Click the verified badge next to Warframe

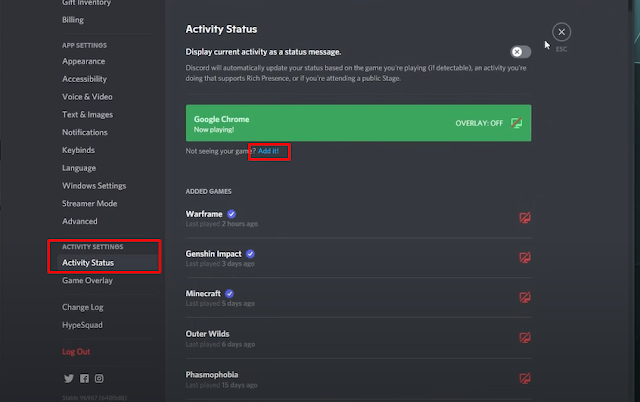[x=231, y=213]
